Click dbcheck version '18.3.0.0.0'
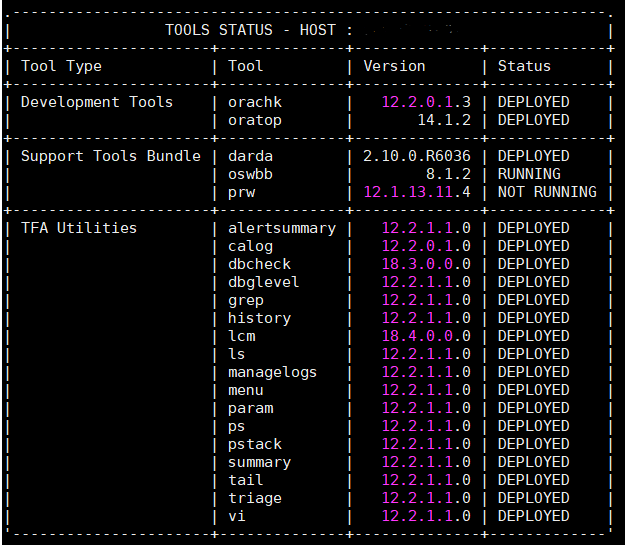625x545 pixels. 426,264
